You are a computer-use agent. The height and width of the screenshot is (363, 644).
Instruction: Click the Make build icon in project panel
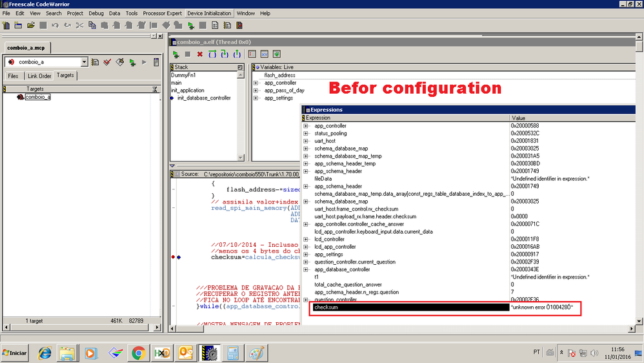[x=120, y=62]
